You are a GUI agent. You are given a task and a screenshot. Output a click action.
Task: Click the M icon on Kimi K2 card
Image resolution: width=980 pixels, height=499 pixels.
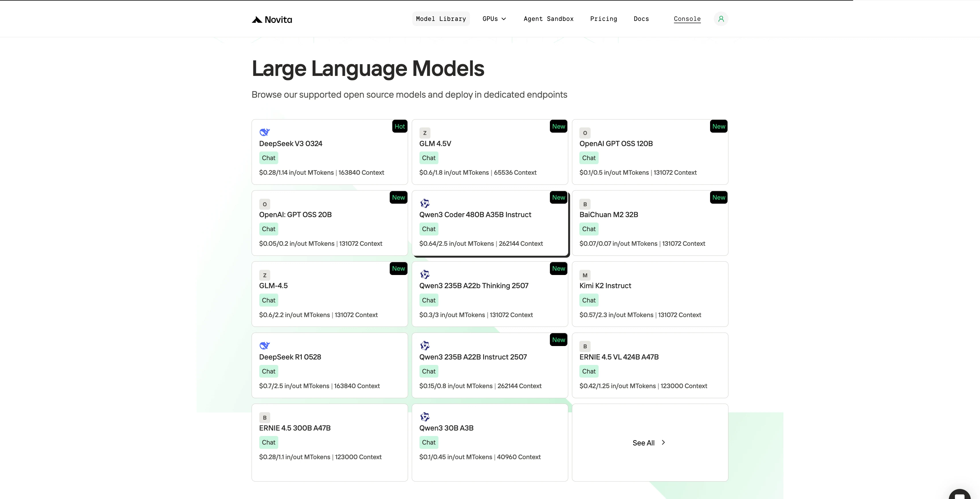(x=585, y=275)
